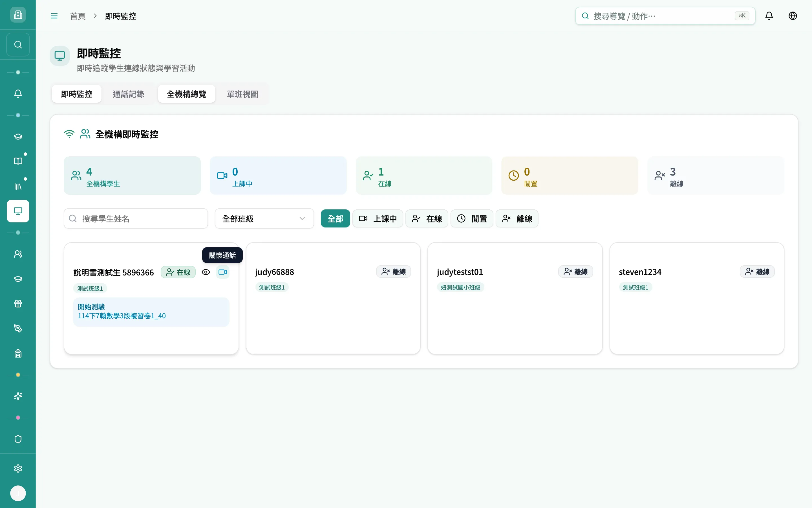Screen dimensions: 812x508
Task: Click the 首頁 breadcrumb link
Action: (78, 16)
